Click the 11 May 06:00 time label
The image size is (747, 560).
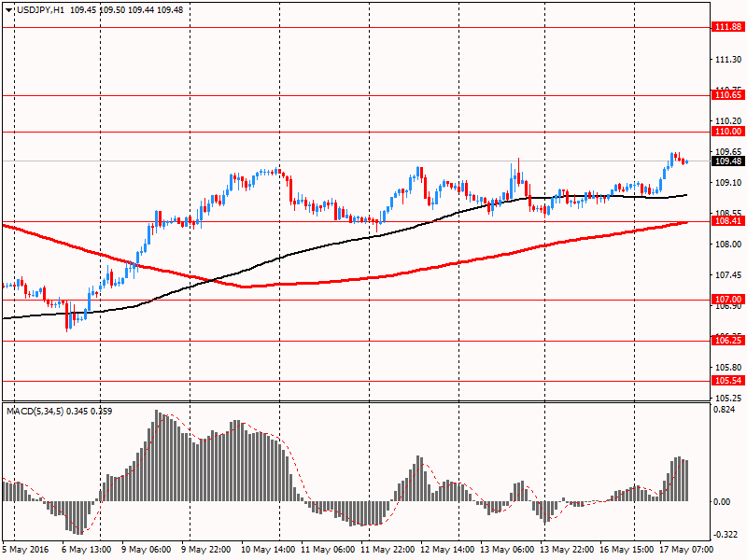(328, 550)
